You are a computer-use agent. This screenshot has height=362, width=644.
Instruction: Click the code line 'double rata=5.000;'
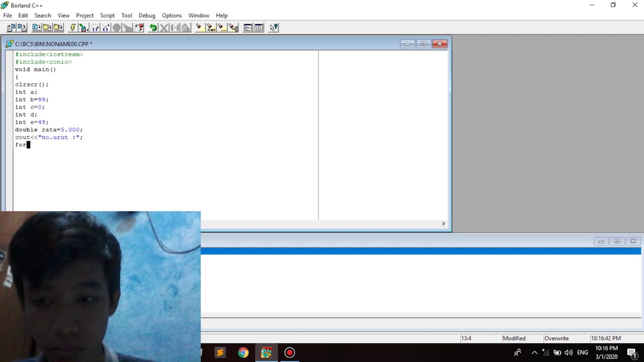tap(49, 130)
